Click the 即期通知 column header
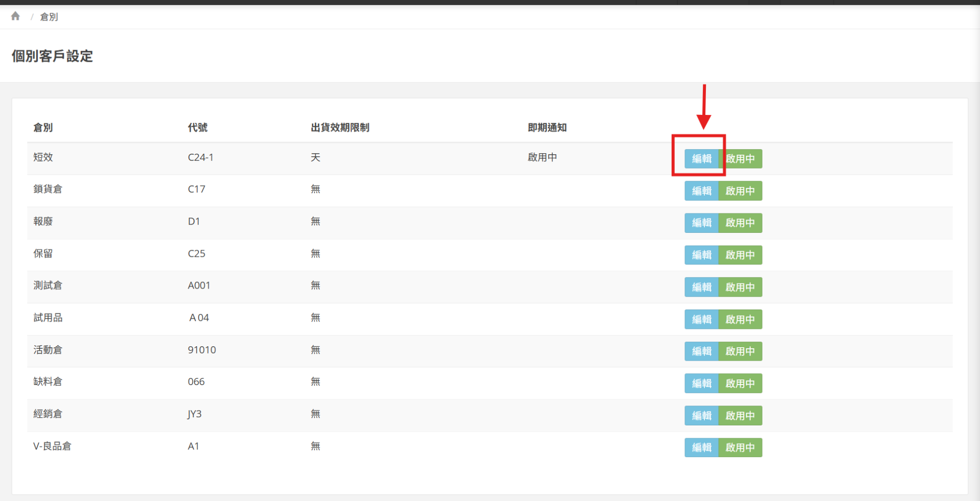This screenshot has height=501, width=980. point(547,128)
